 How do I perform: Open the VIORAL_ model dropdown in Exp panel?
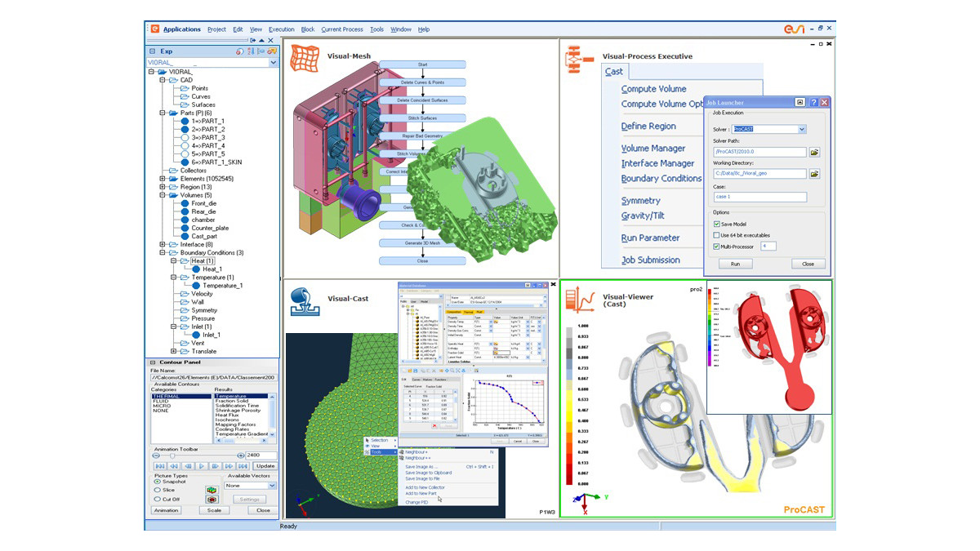(x=273, y=62)
